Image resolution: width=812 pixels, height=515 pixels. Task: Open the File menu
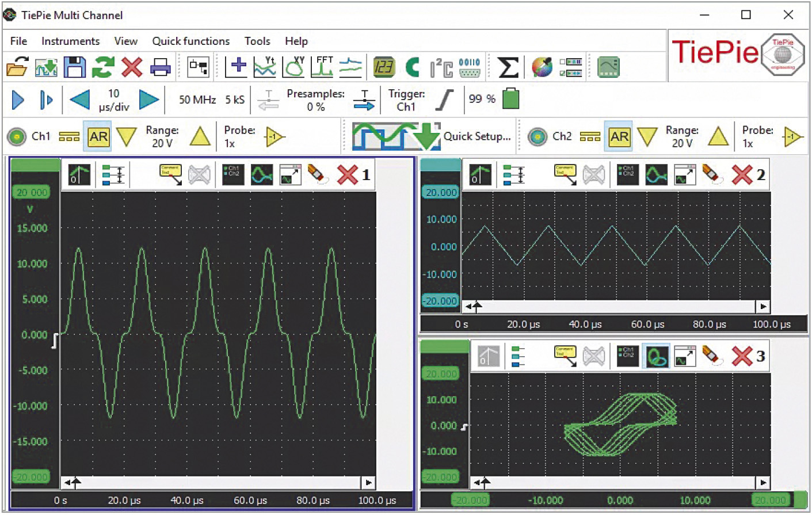coord(18,41)
